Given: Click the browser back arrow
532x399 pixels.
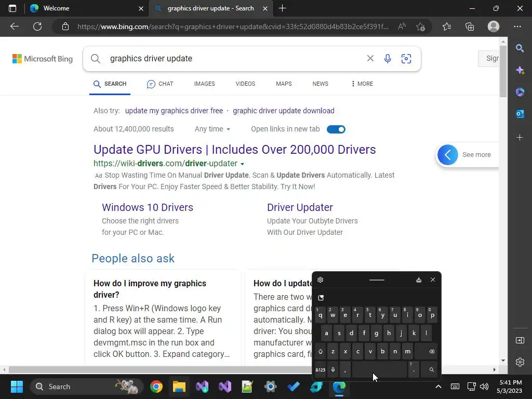Looking at the screenshot, I should tap(14, 26).
